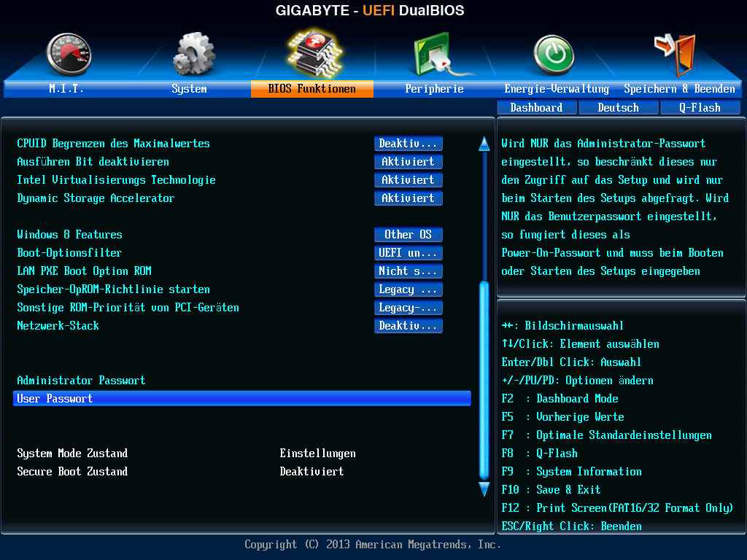Open Speicher-OpROM-Richtlinie starten value dropdown
The image size is (747, 560).
(409, 289)
